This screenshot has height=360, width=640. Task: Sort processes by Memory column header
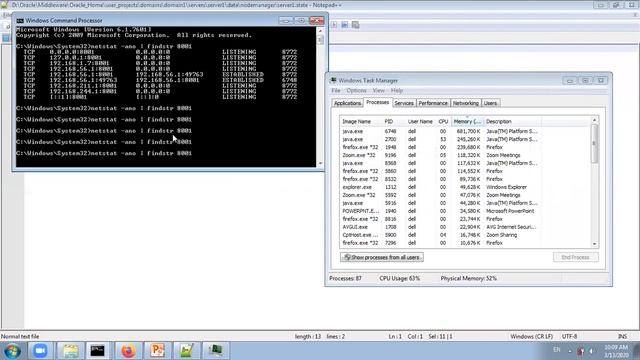coord(467,122)
